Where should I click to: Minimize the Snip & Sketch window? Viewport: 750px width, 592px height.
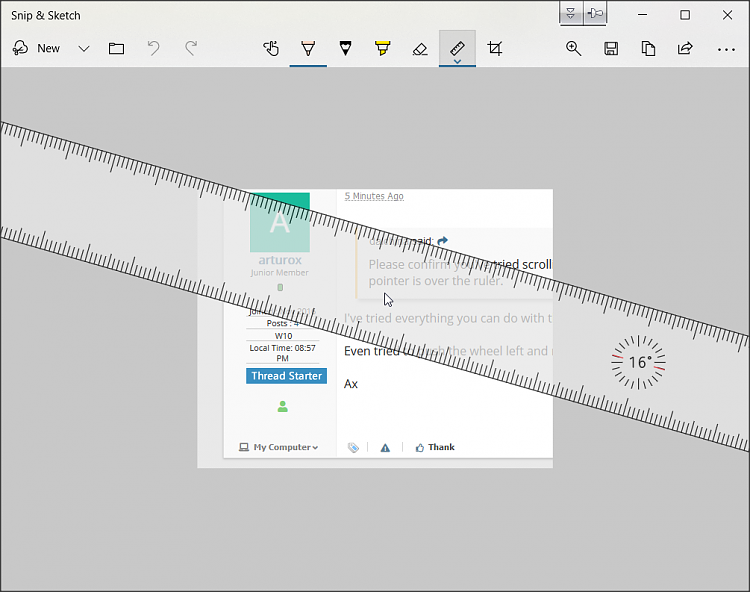tap(642, 15)
